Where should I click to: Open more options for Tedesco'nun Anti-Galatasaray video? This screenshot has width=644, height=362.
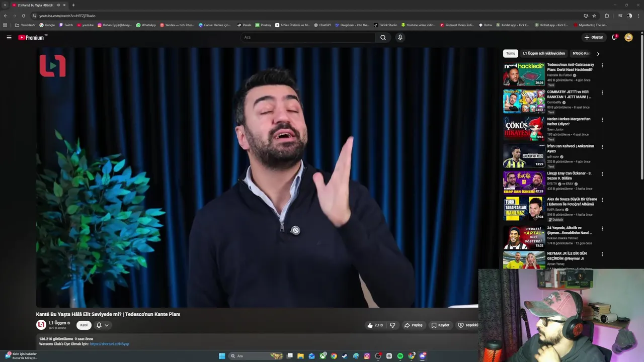[x=602, y=65]
